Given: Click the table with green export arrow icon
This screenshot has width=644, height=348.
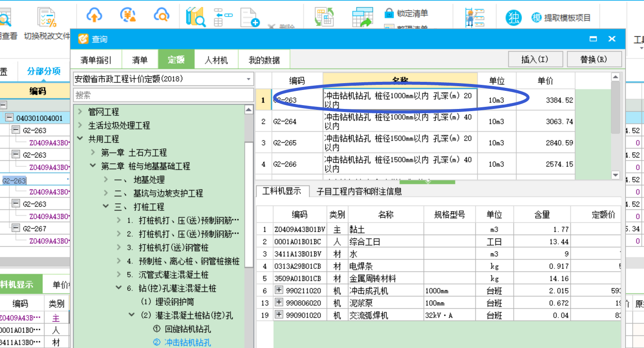Looking at the screenshot, I should [362, 17].
